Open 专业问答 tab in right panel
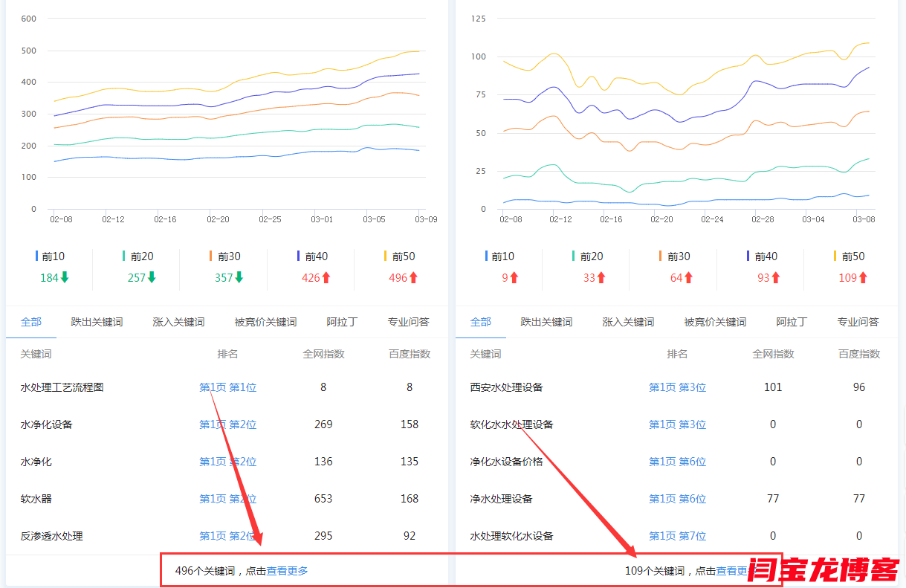 858,322
